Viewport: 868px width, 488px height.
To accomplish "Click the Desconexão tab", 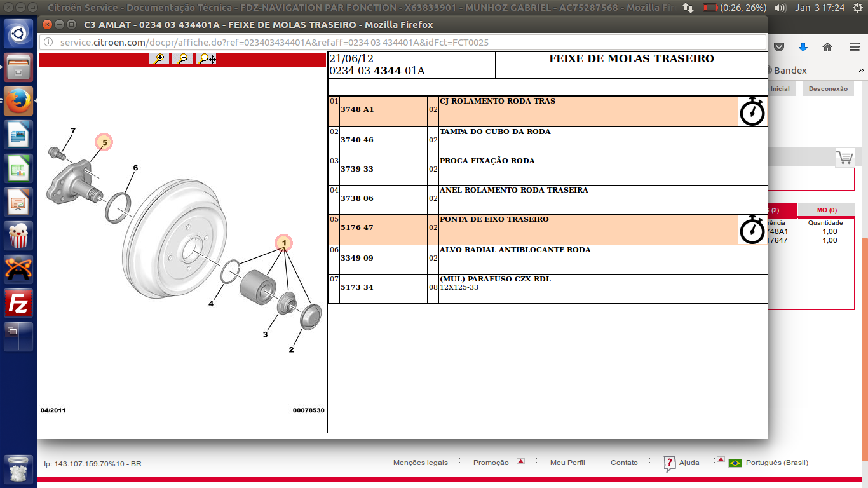I will pyautogui.click(x=827, y=89).
